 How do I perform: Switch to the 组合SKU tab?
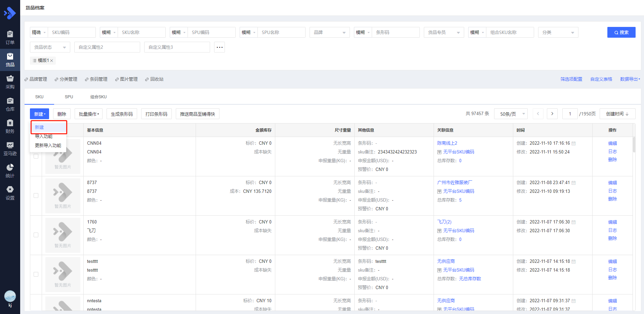point(98,97)
